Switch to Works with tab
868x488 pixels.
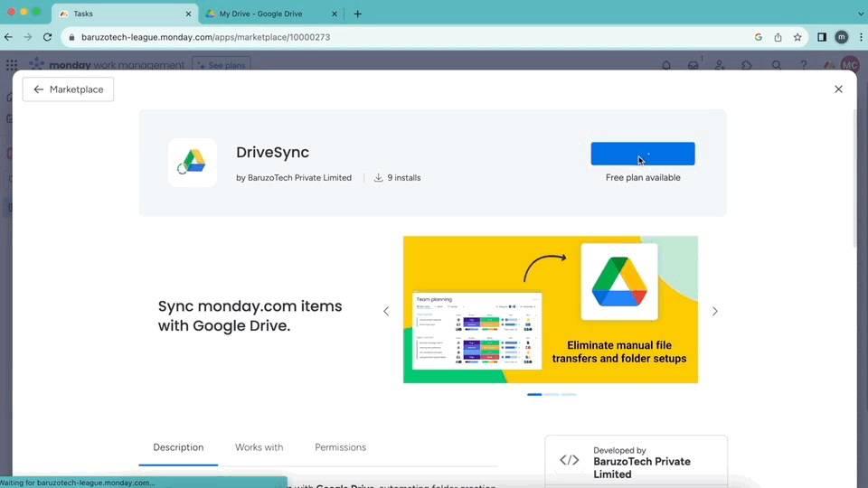pos(259,447)
